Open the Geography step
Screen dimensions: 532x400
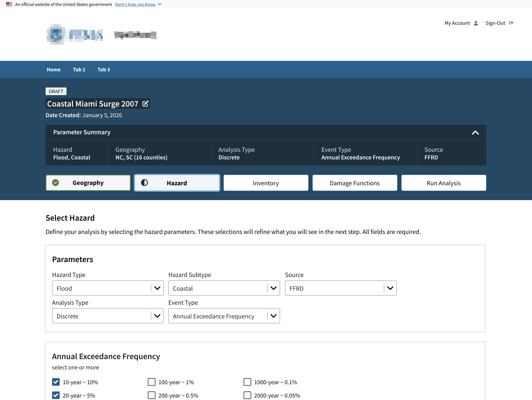click(88, 183)
